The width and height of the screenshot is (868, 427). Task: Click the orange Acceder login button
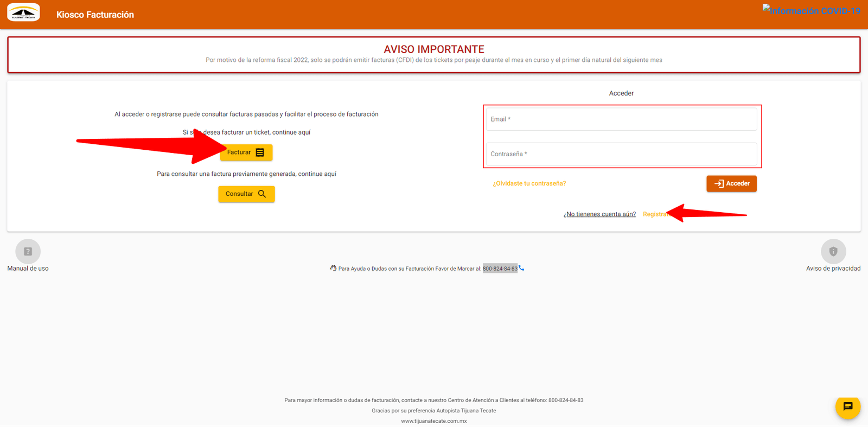click(x=731, y=183)
